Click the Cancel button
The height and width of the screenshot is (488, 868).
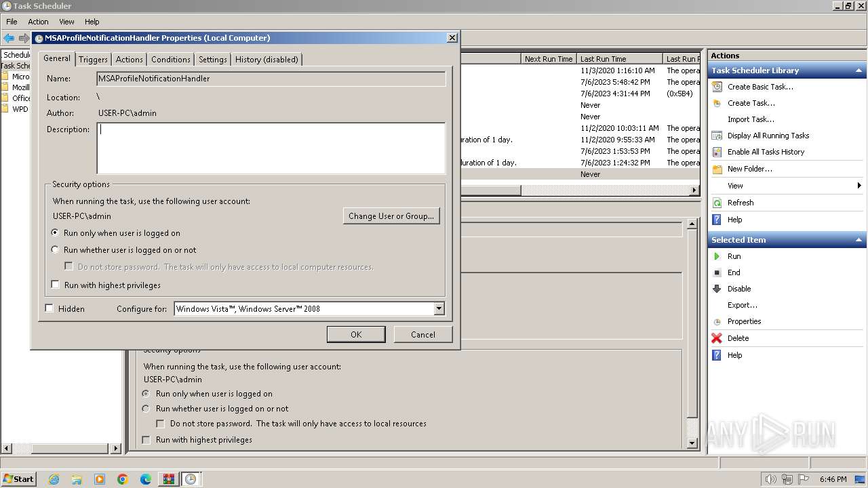[x=423, y=334]
